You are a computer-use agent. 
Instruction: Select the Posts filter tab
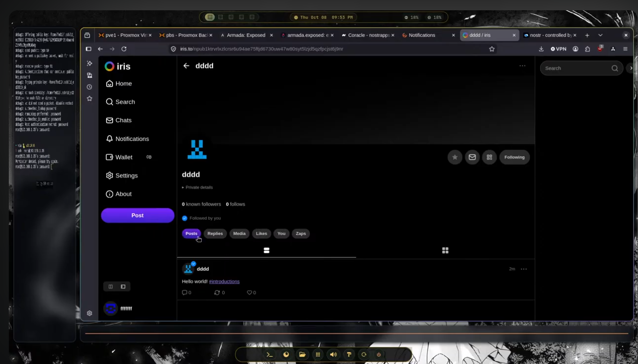point(191,233)
